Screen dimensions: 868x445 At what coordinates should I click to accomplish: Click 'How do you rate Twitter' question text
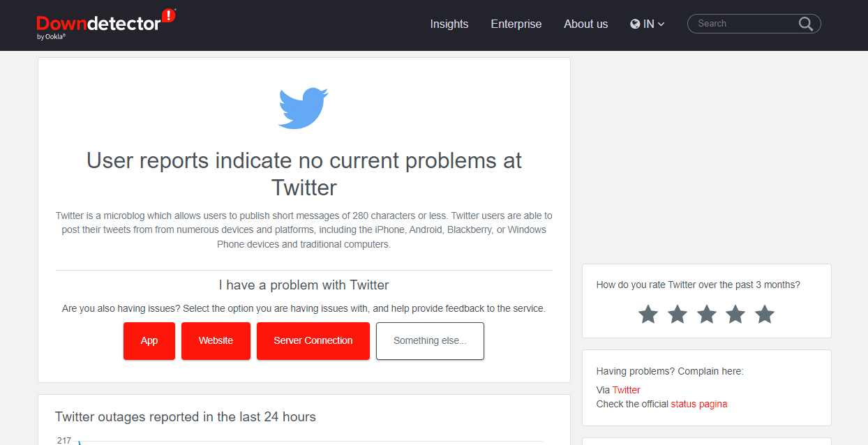[x=698, y=285]
